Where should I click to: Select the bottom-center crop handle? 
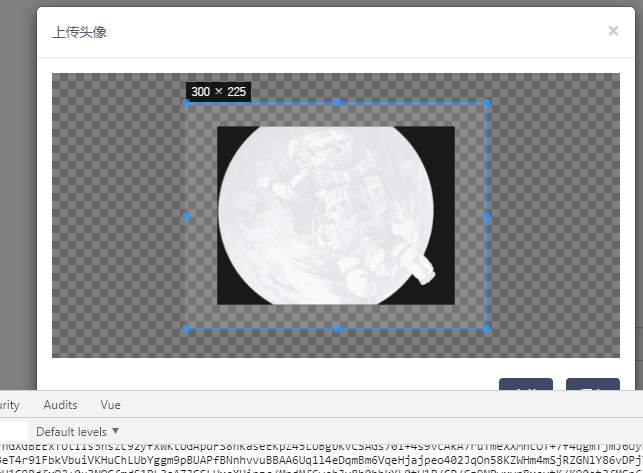(x=337, y=329)
